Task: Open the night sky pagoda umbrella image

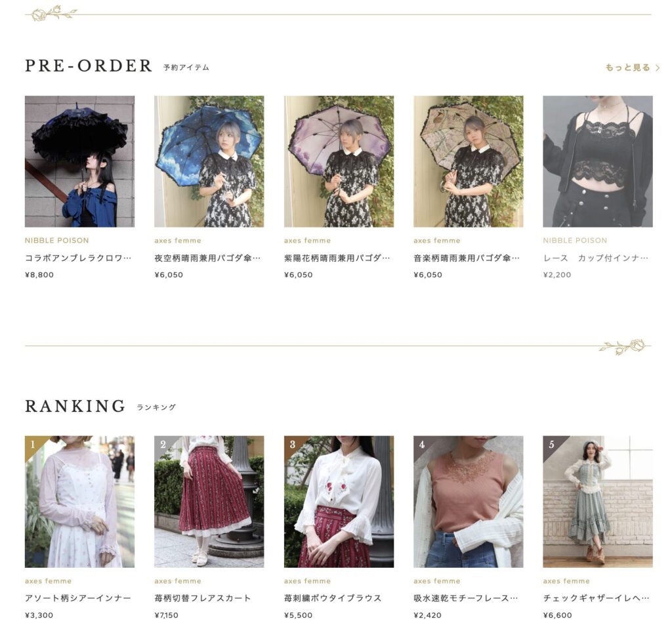Action: pyautogui.click(x=209, y=161)
